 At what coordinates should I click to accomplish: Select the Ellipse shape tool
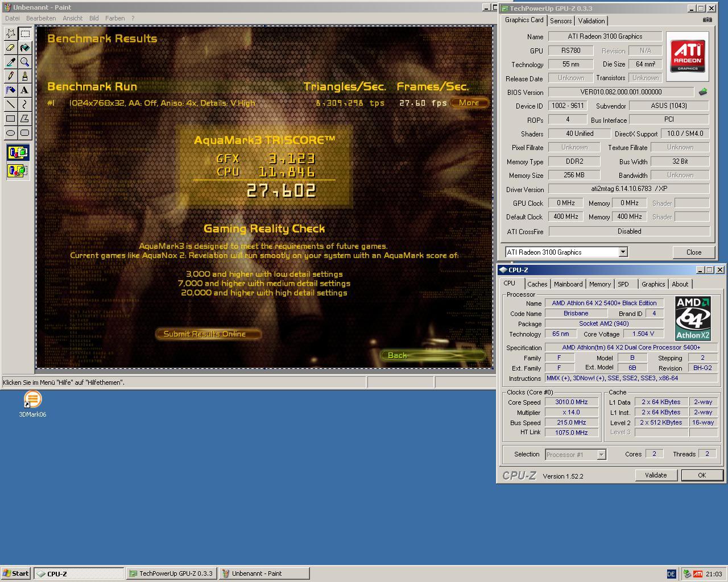[x=11, y=133]
